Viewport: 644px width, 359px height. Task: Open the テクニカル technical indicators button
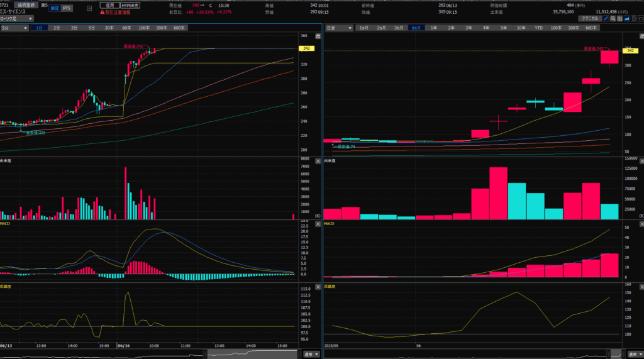pos(590,18)
